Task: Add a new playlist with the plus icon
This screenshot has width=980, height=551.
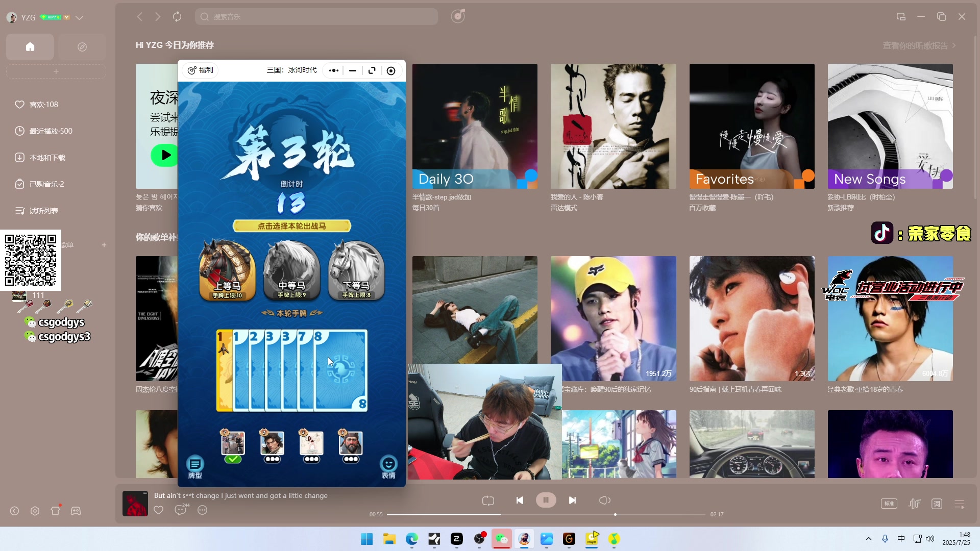Action: pos(104,245)
